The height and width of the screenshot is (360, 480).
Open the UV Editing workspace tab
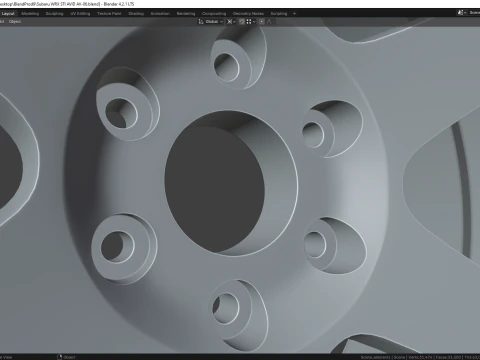coord(80,14)
